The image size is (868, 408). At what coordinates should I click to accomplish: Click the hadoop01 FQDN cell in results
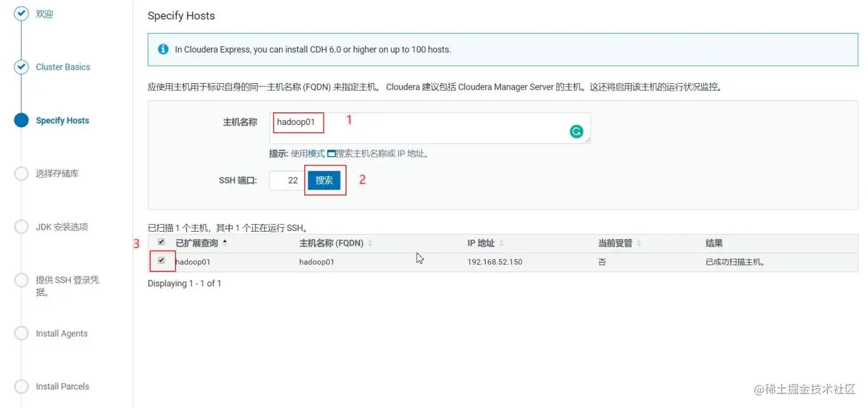pyautogui.click(x=316, y=262)
